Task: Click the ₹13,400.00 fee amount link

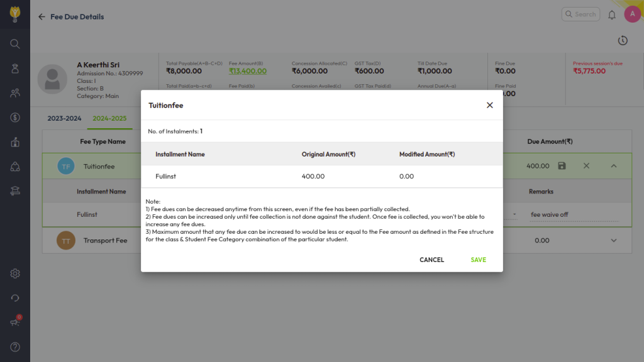Action: click(x=248, y=71)
